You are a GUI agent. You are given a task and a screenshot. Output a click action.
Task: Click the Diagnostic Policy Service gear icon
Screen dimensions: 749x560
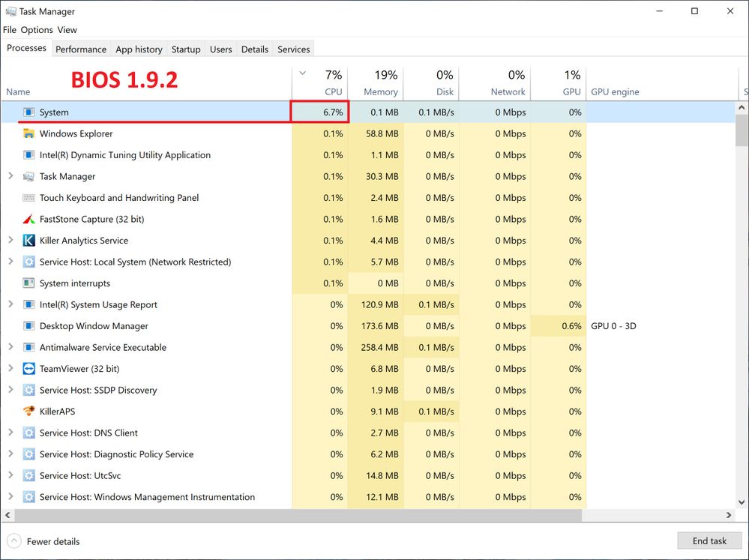pos(28,454)
